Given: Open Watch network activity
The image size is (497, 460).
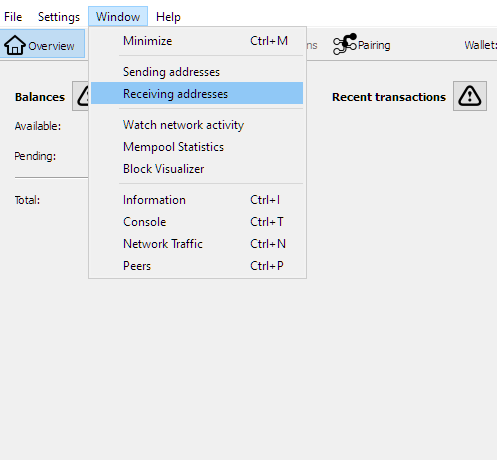Looking at the screenshot, I should coord(197,125).
